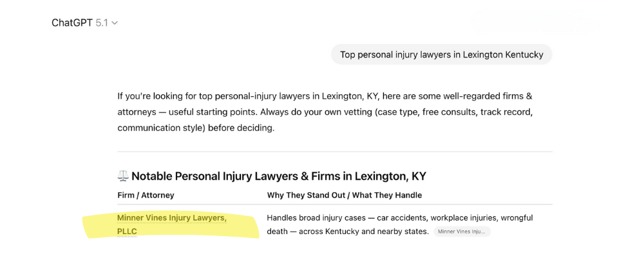Click the Firm / Attorney column header
This screenshot has width=644, height=258.
[146, 195]
